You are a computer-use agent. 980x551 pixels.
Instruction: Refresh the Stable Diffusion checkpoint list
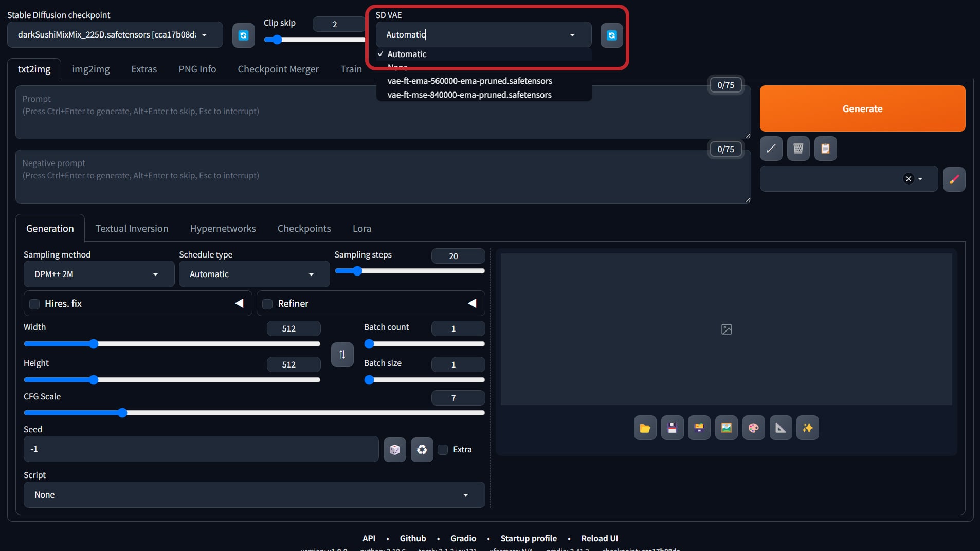(243, 35)
